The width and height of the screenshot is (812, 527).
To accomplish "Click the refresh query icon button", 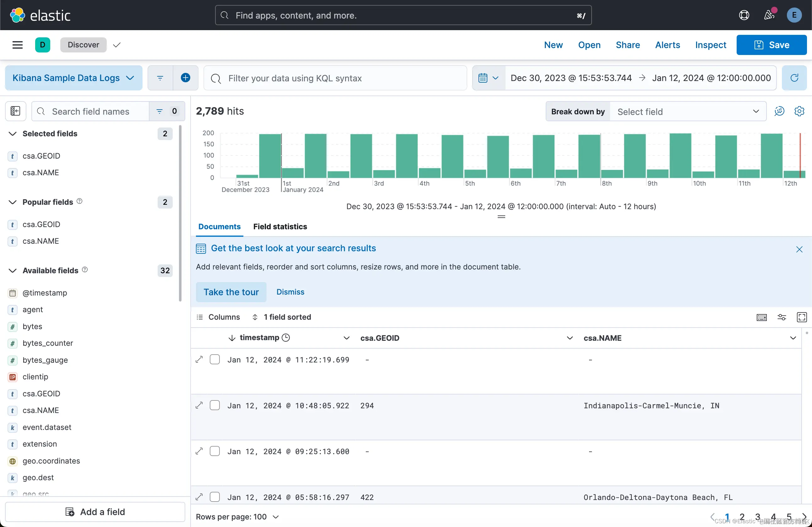I will [x=794, y=78].
